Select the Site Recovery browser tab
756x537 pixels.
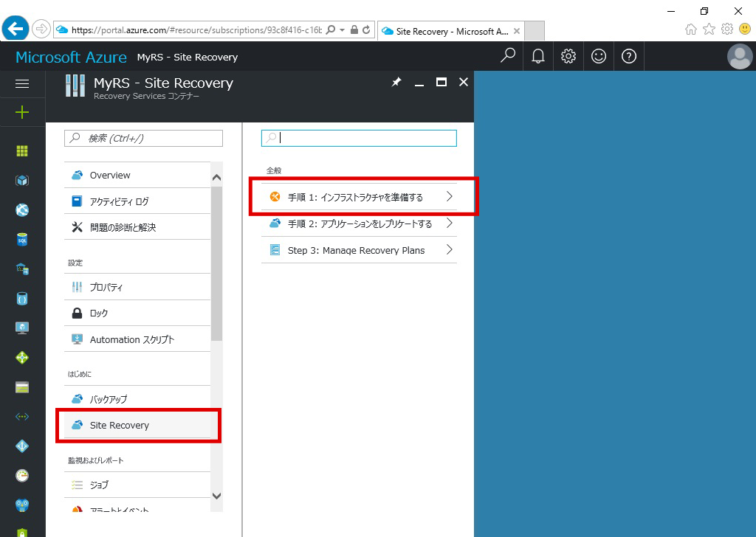pyautogui.click(x=450, y=31)
